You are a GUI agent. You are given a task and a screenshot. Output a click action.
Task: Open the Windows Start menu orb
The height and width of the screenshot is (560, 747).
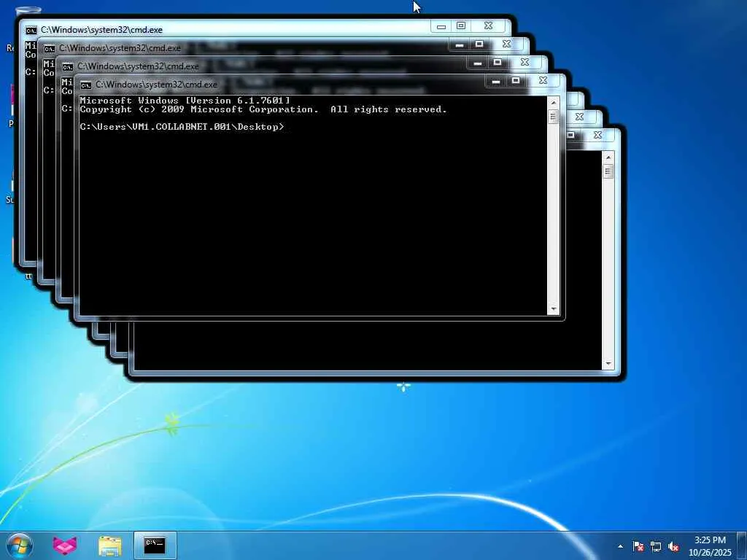[20, 545]
